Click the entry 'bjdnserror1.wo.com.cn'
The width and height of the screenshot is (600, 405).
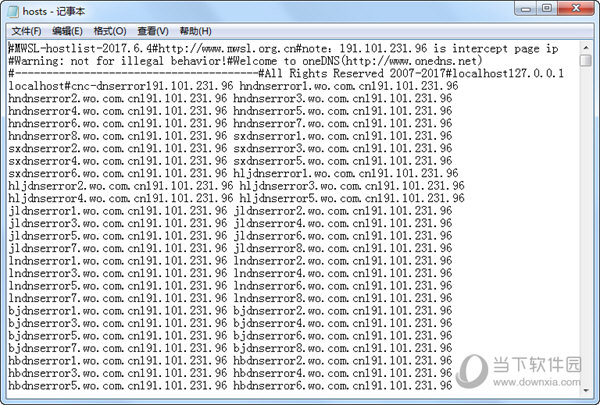(74, 310)
